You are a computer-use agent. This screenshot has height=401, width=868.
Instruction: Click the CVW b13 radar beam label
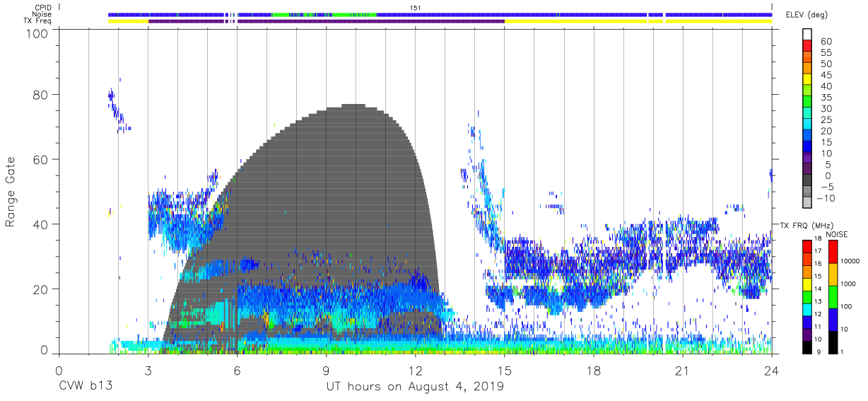(x=86, y=387)
